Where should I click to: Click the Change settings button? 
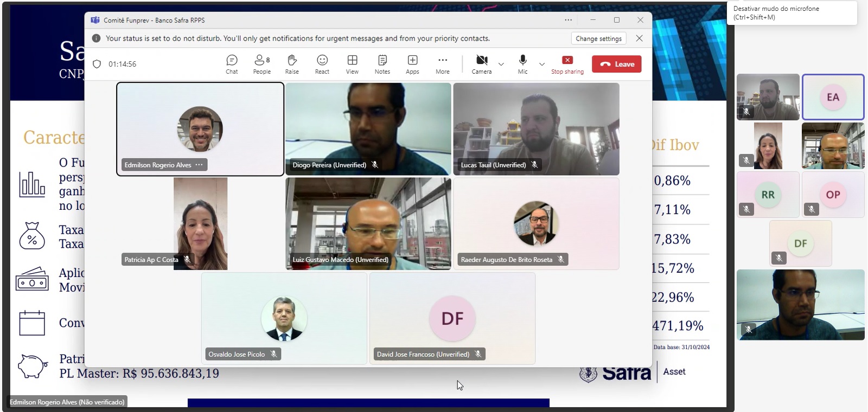(598, 38)
